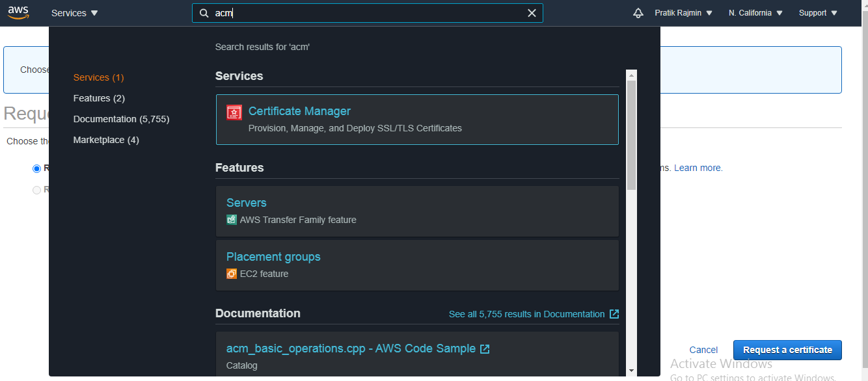Click the Cancel button

click(x=703, y=350)
